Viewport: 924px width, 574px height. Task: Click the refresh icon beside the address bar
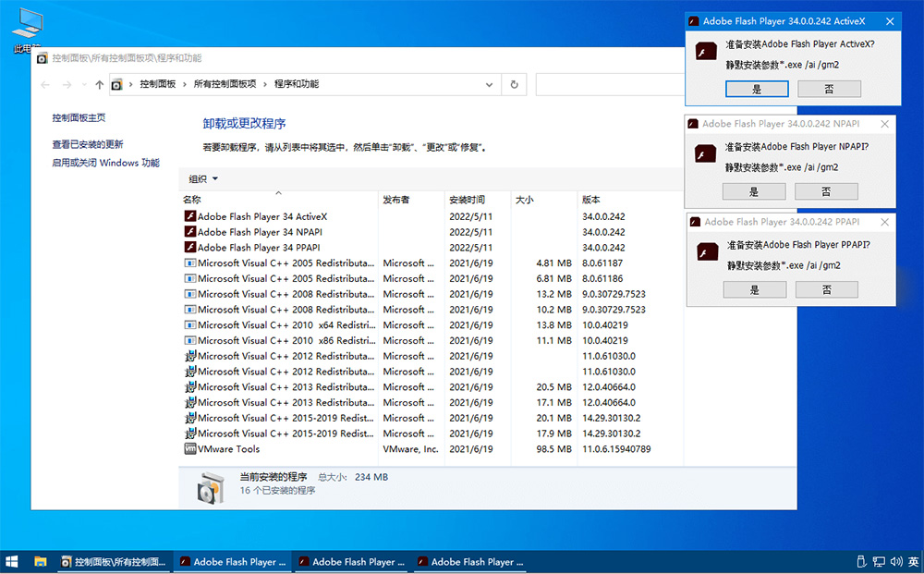[514, 84]
